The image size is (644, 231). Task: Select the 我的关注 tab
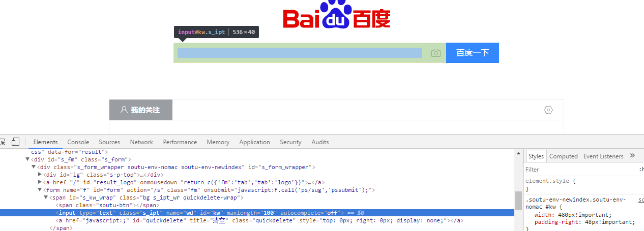(141, 110)
